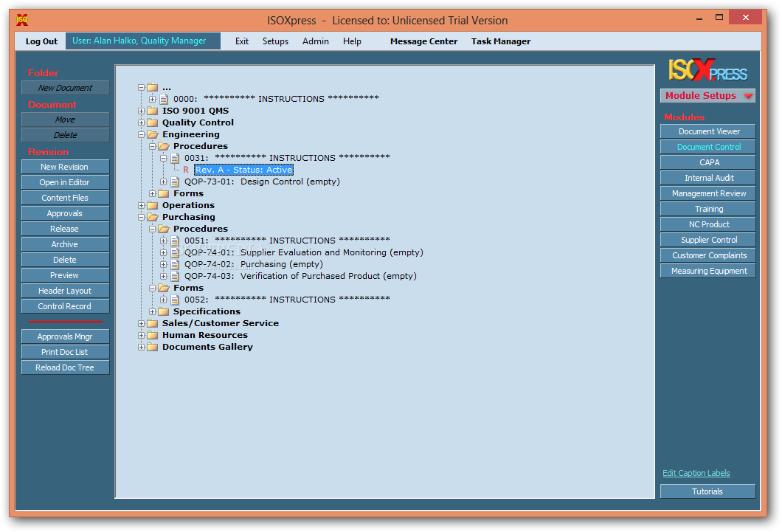The image size is (782, 532).
Task: Click the open Purchasing folder icon
Action: click(153, 218)
